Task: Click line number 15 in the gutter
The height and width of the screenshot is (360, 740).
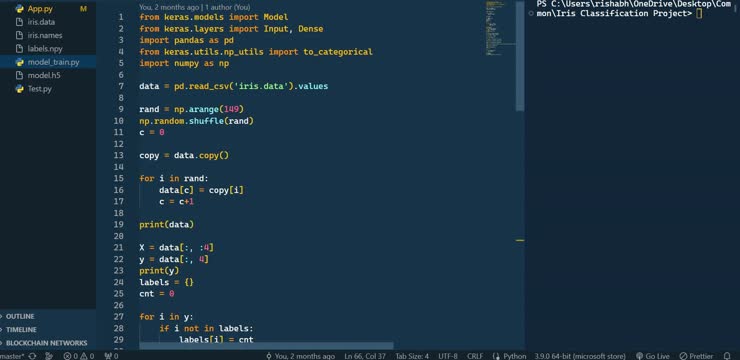Action: (x=119, y=178)
